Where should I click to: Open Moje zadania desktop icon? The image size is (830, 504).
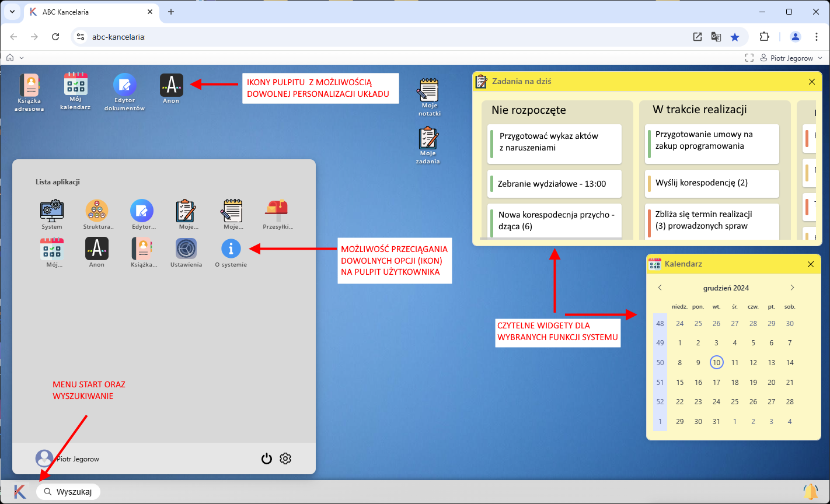428,145
